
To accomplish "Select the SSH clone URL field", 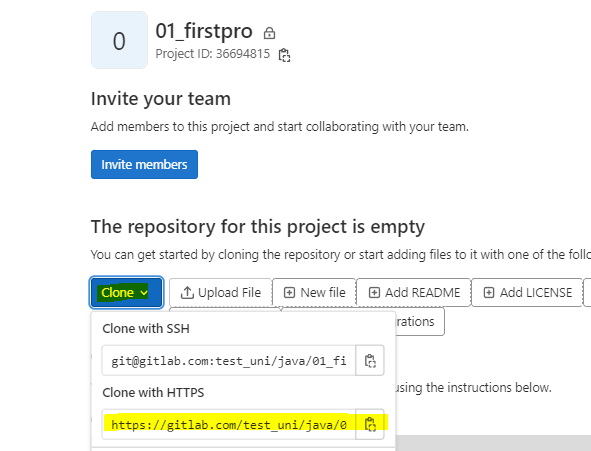I will [x=229, y=361].
